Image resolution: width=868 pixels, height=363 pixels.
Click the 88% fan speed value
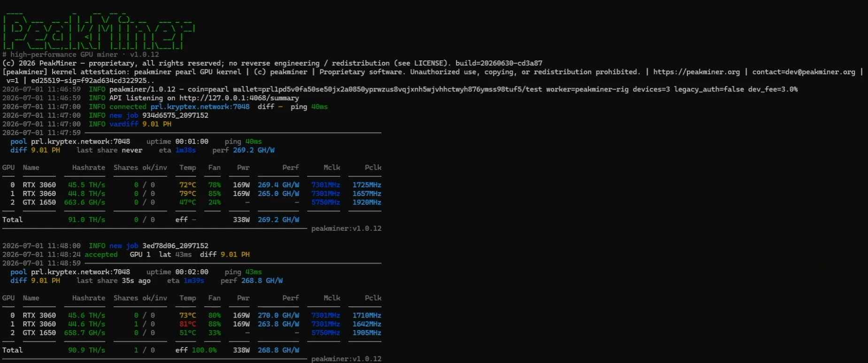tap(215, 324)
